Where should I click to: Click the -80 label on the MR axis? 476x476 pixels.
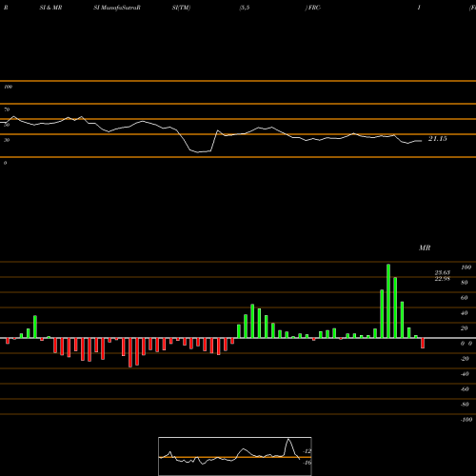465,405
